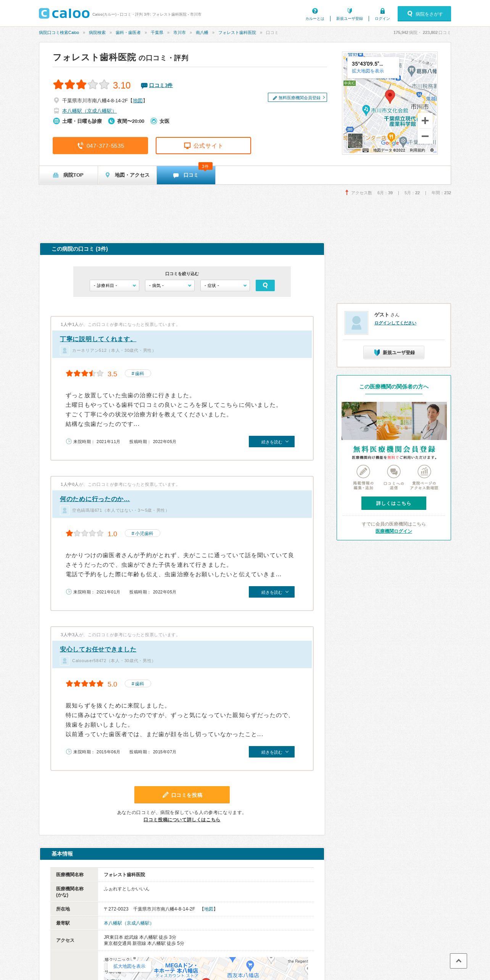Switch to the 地図・アクセス tab
This screenshot has height=980, width=490.
127,175
